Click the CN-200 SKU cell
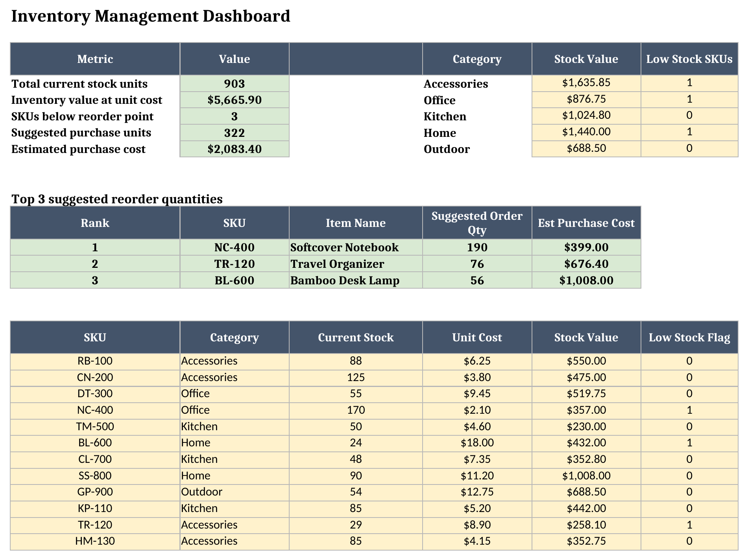 [95, 378]
